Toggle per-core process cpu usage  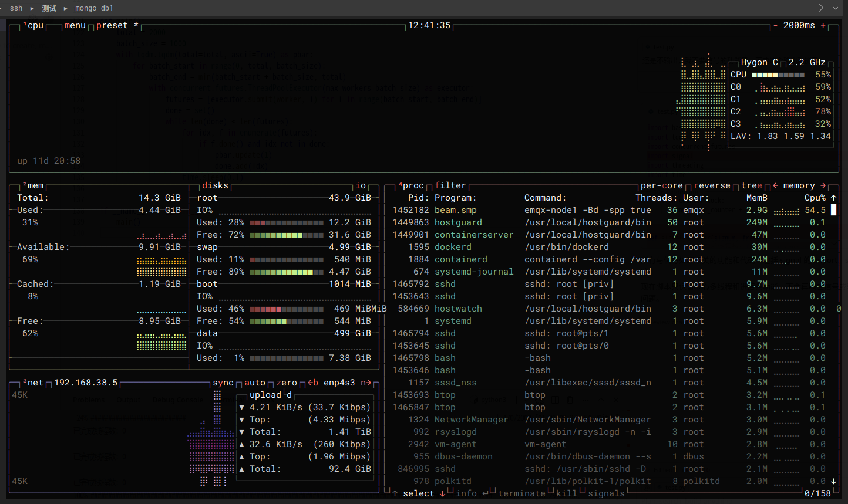(x=662, y=185)
